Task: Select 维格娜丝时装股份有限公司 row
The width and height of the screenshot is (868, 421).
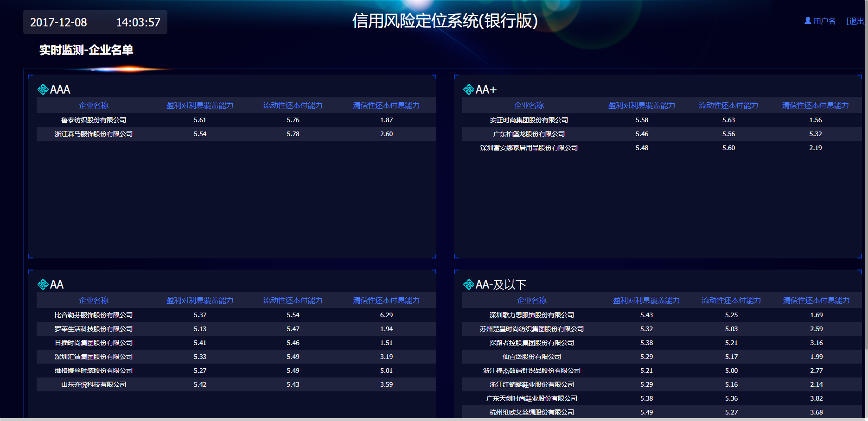Action: click(236, 371)
